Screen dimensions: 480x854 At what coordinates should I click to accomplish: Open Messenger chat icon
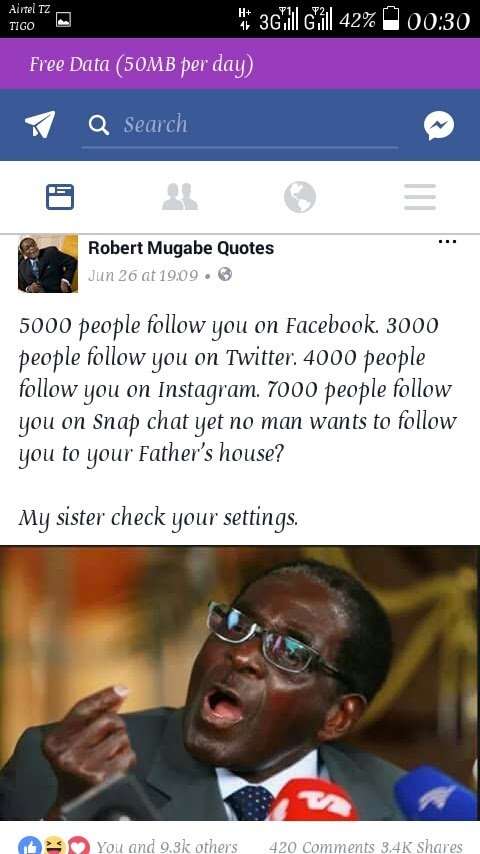coord(439,125)
